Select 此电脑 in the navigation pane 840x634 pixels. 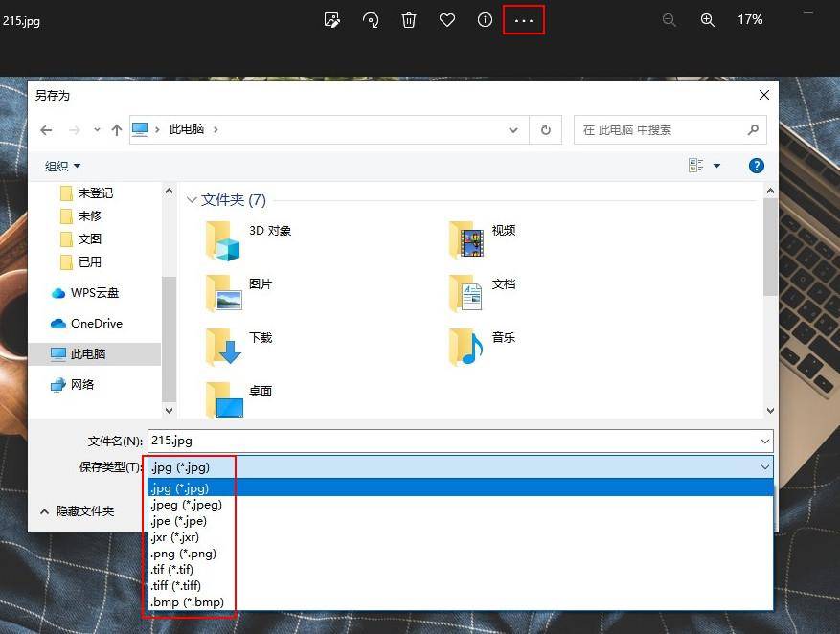(x=94, y=354)
